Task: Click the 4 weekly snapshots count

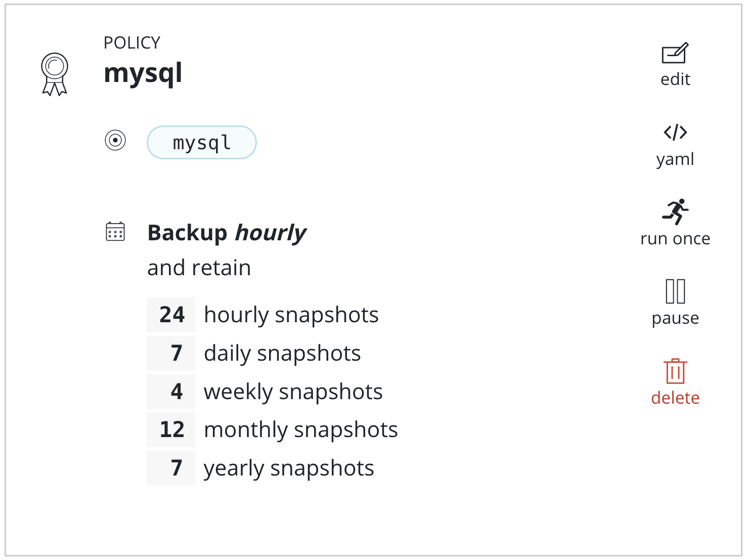Action: 176,392
